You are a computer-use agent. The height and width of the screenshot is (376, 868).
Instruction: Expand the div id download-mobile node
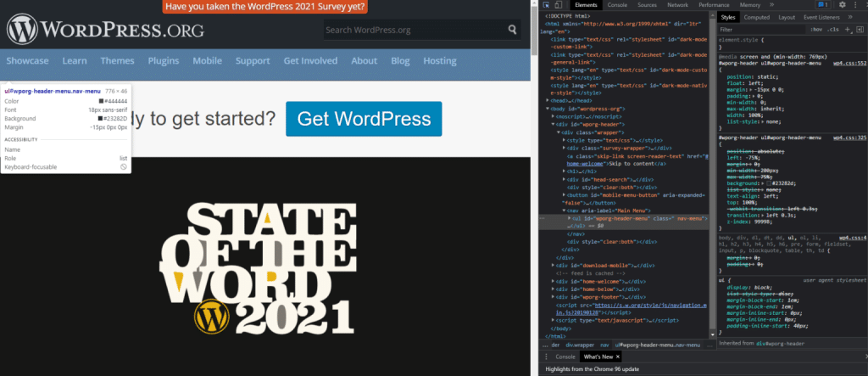[553, 266]
